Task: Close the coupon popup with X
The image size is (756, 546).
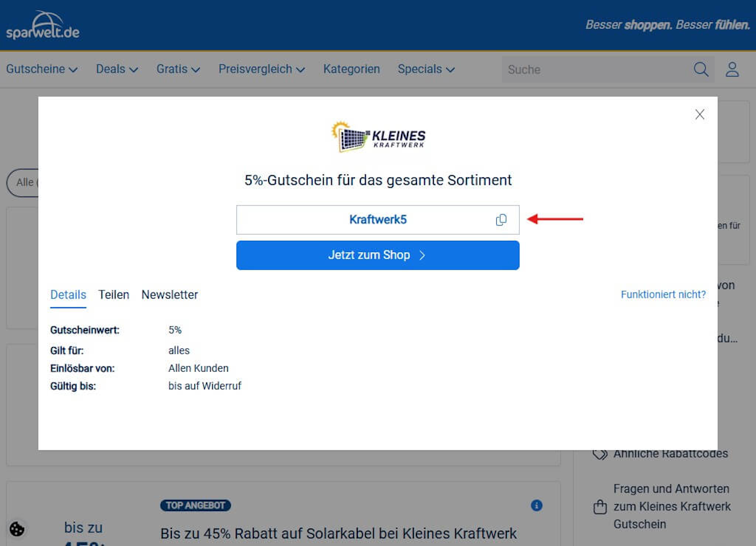Action: (700, 115)
